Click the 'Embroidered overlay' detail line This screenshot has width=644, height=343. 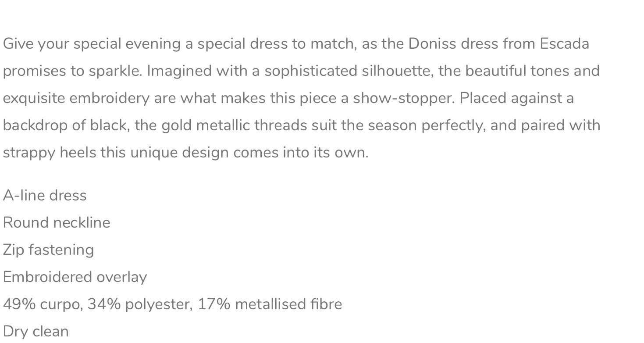75,277
